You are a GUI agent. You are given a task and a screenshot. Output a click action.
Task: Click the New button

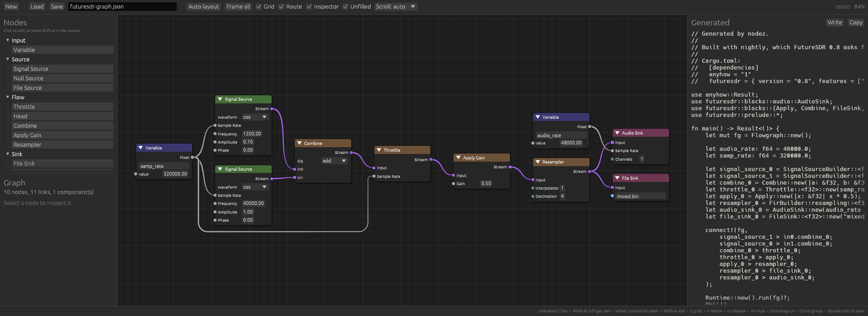click(x=11, y=6)
